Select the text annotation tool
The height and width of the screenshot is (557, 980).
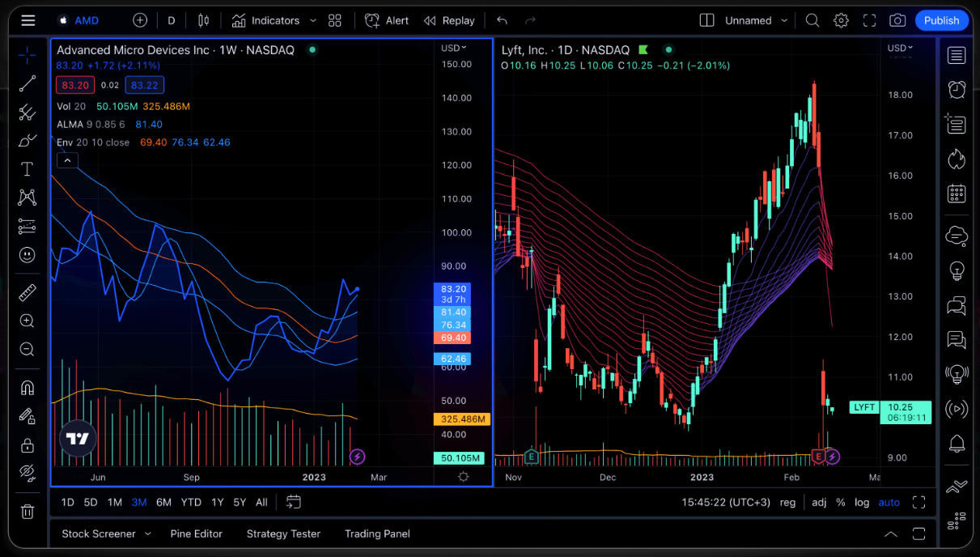(27, 168)
